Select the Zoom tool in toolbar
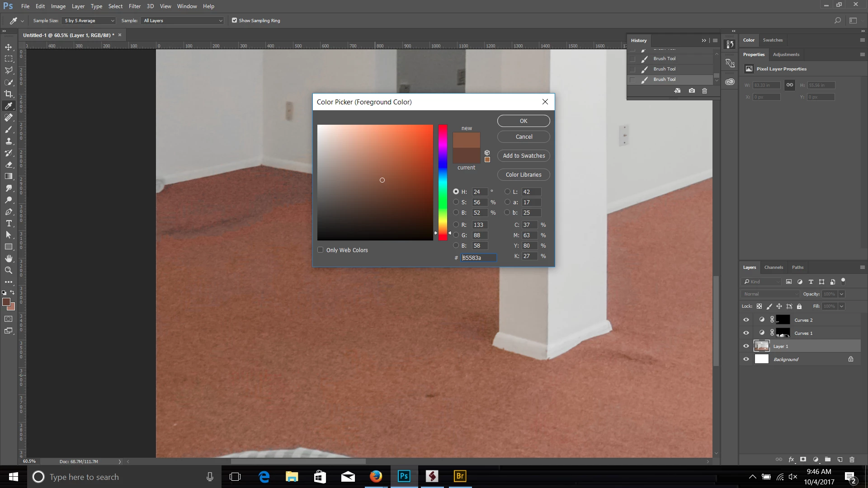 pyautogui.click(x=9, y=270)
